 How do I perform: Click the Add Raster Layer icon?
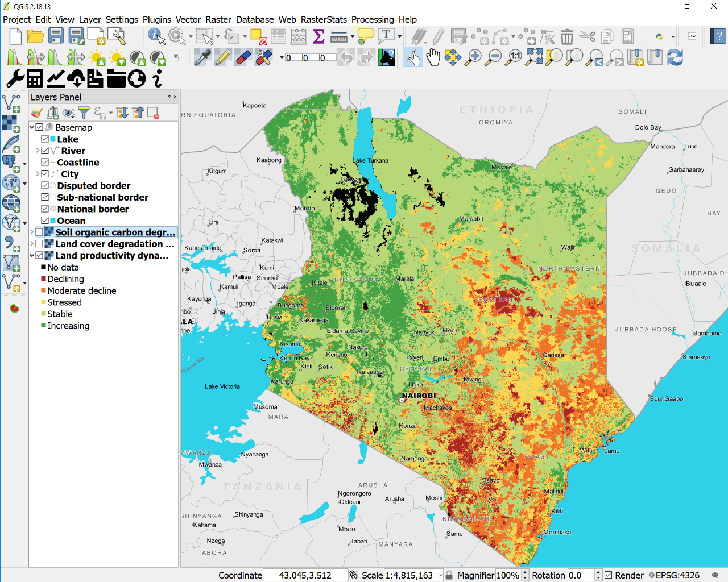coord(11,123)
